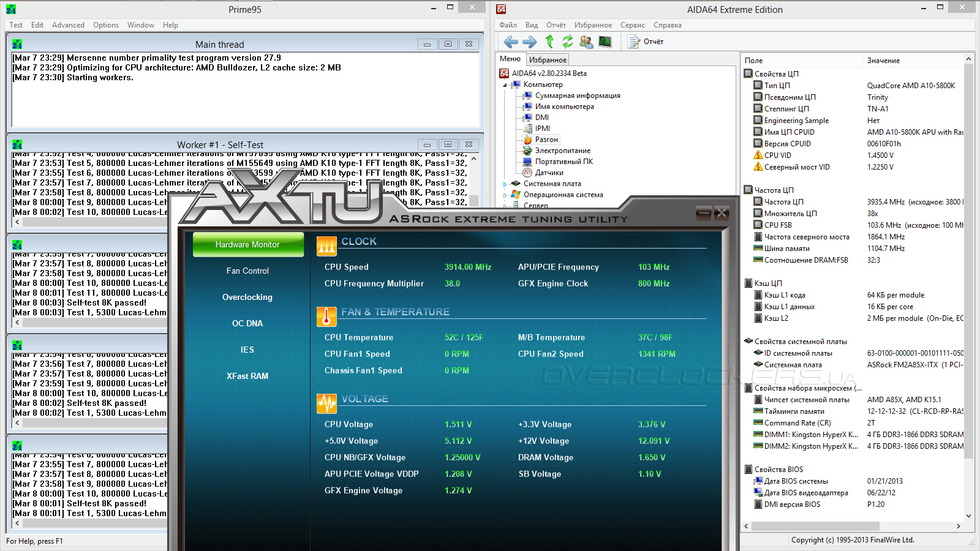
Task: Open XFast RAM in AXTU
Action: tap(247, 376)
